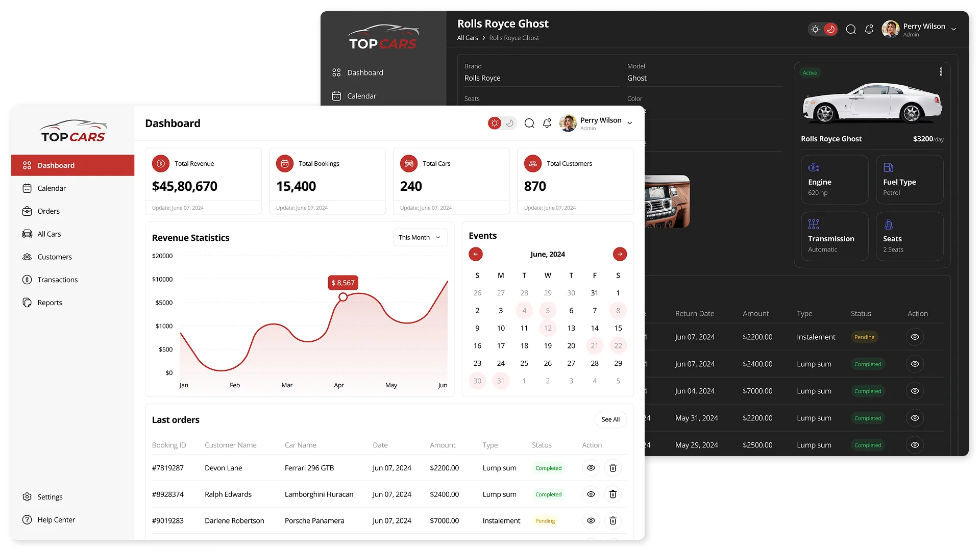Select June 21 on the calendar
Viewport: 980px width, 551px height.
click(595, 346)
